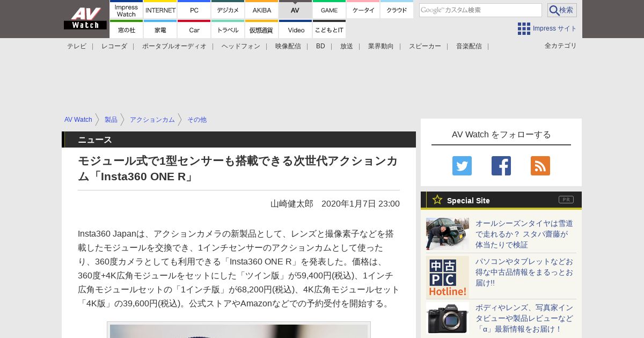Go to the スピーカー category
Screen dimensions: 644x338
tap(425, 46)
